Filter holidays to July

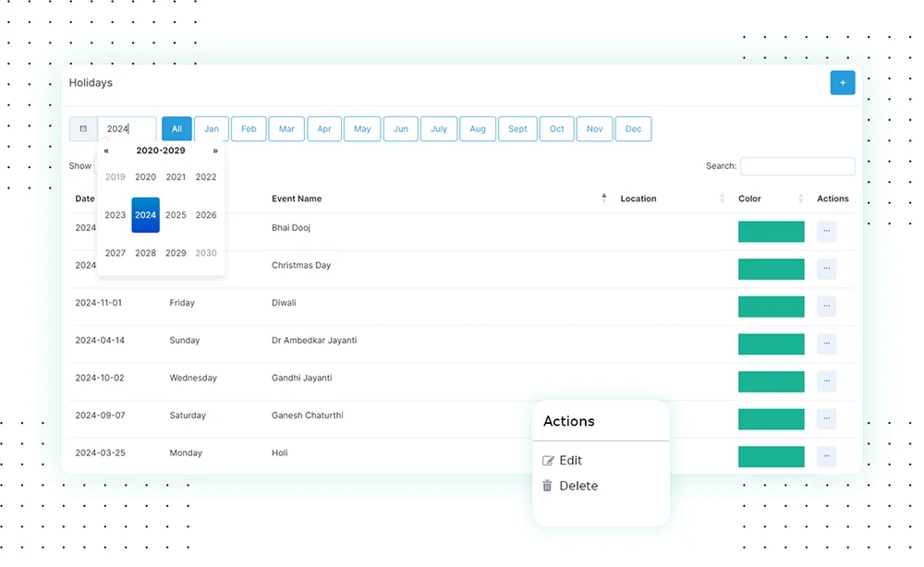tap(439, 129)
